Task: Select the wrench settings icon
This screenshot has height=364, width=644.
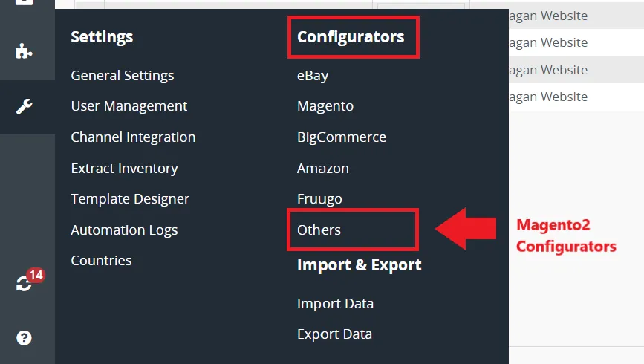Action: pyautogui.click(x=24, y=106)
